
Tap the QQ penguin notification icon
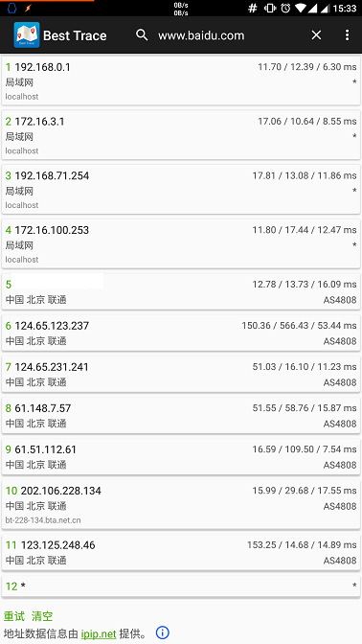click(x=11, y=8)
